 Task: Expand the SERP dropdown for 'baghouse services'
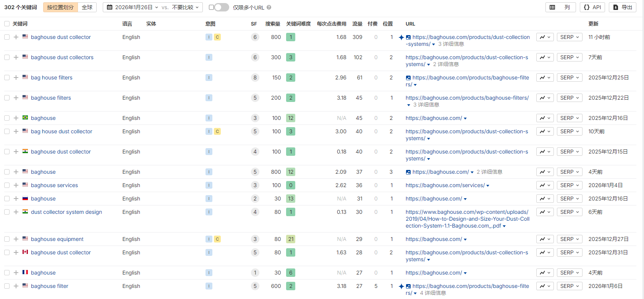tap(569, 185)
